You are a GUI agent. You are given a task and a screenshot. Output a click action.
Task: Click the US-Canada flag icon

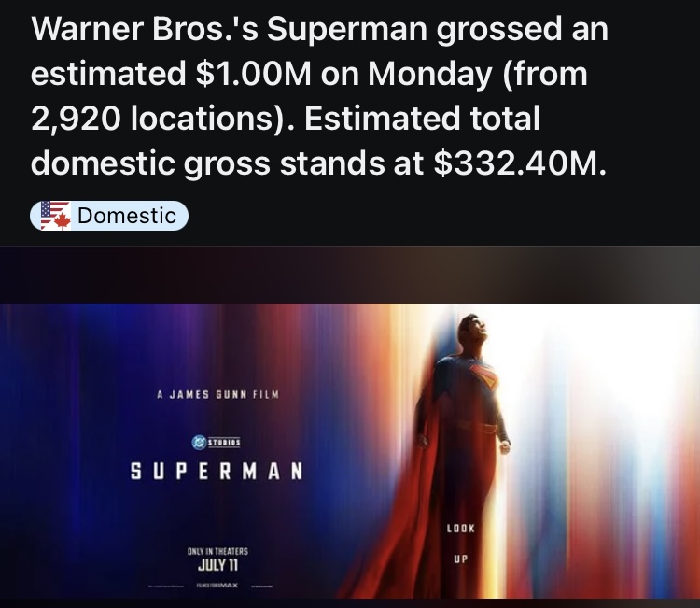click(56, 216)
